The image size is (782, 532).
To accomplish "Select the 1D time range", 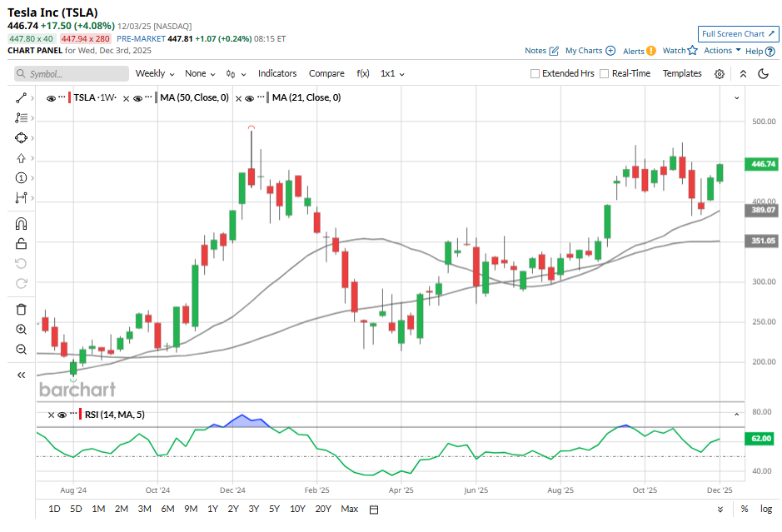I will click(x=54, y=509).
